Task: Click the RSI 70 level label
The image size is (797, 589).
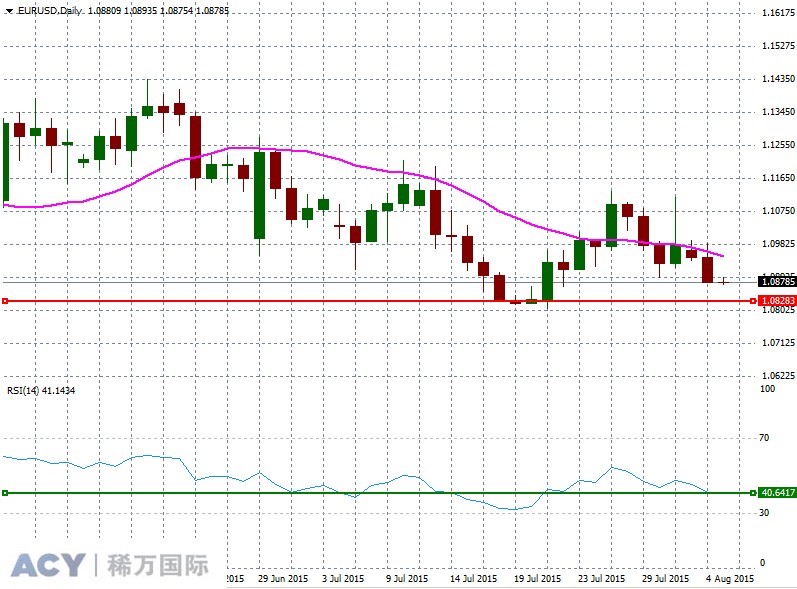Action: [x=764, y=438]
